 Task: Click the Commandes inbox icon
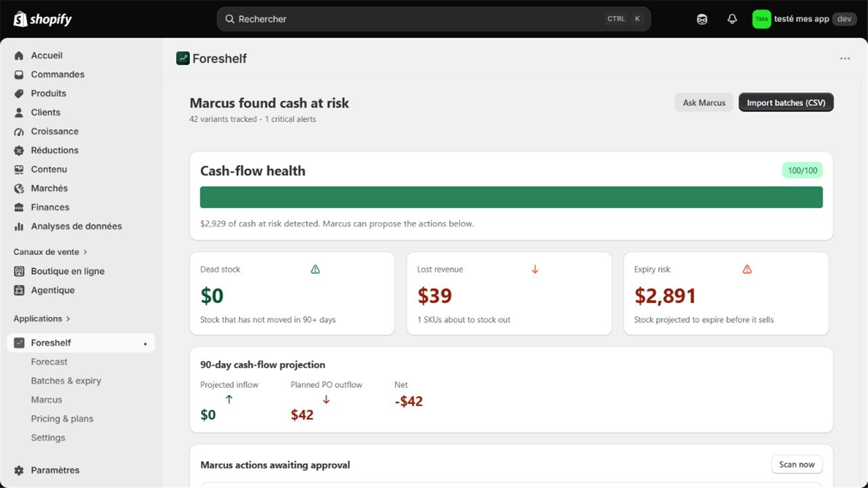coord(19,74)
